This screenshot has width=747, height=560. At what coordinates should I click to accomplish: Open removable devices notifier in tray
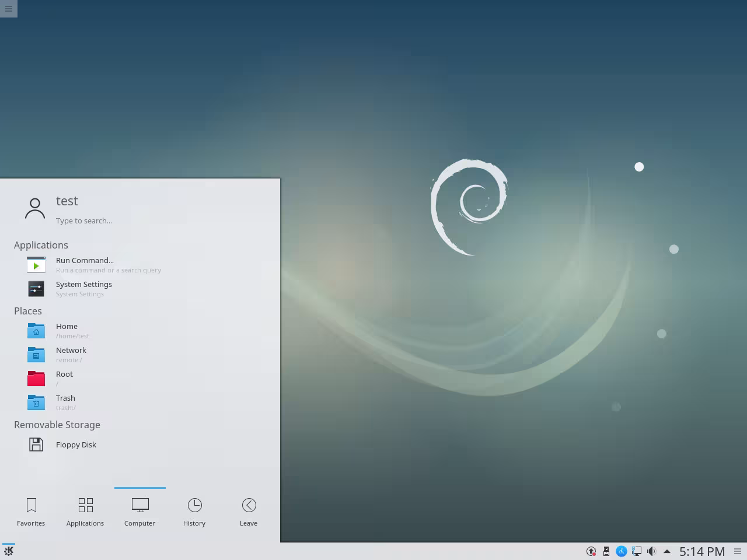click(x=606, y=551)
